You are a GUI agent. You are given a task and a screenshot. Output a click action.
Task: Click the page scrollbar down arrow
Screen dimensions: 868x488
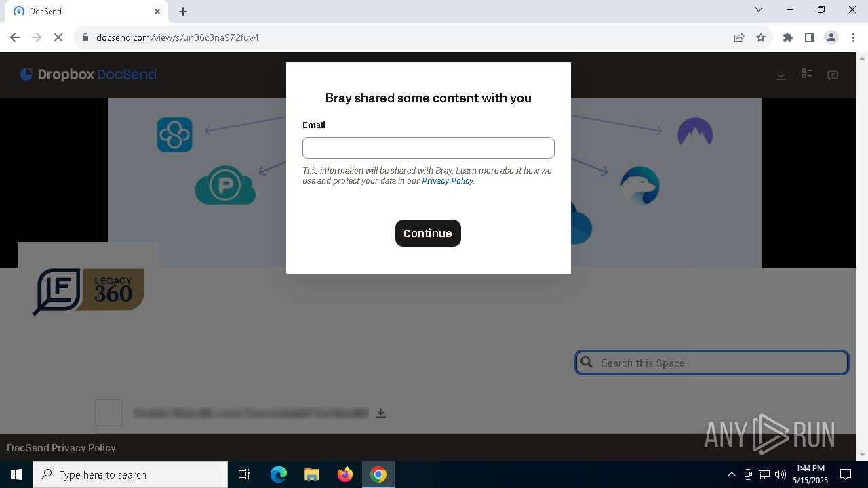pyautogui.click(x=862, y=455)
